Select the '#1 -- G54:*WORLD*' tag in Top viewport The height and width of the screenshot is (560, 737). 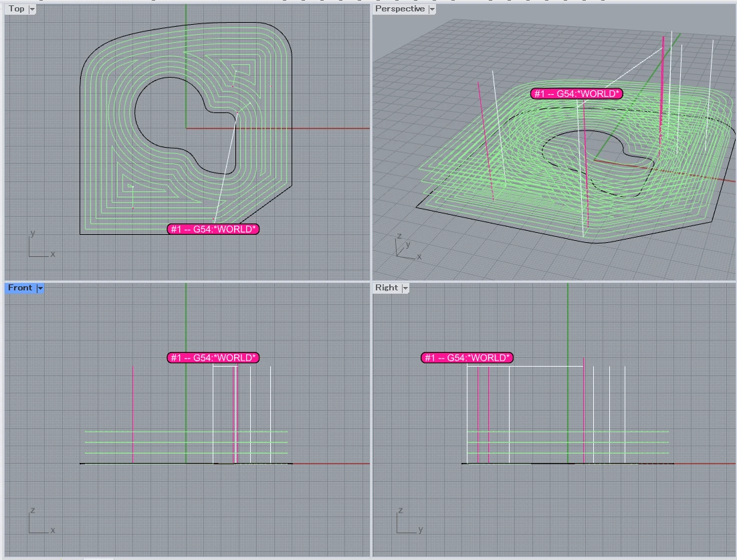click(213, 229)
